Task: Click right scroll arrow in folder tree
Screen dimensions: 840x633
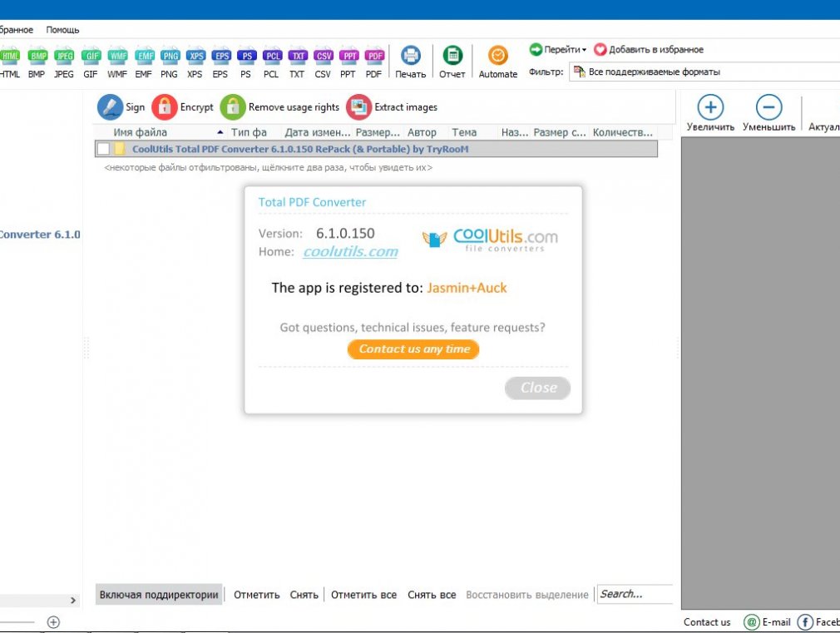Action: (x=73, y=601)
